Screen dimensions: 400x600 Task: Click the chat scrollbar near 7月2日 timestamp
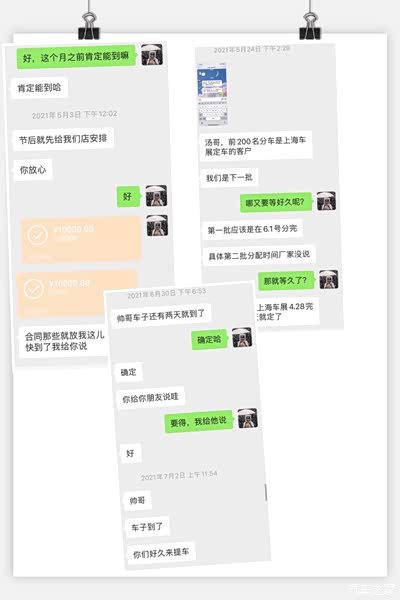[266, 492]
